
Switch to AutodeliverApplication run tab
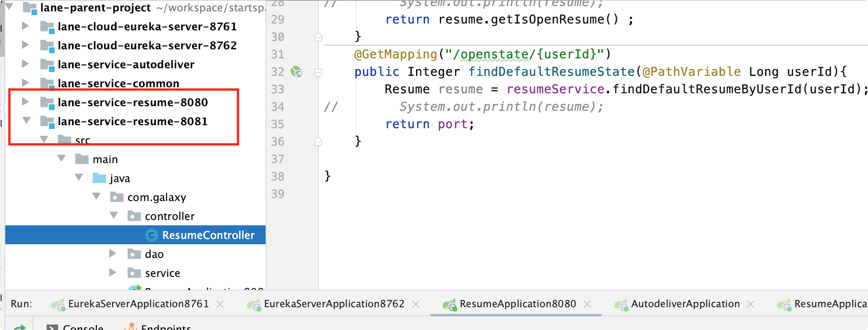click(686, 304)
